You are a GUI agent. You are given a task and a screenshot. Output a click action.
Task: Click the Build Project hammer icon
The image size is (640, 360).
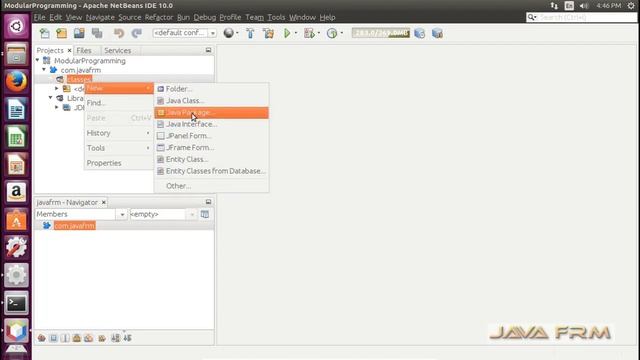pyautogui.click(x=250, y=33)
